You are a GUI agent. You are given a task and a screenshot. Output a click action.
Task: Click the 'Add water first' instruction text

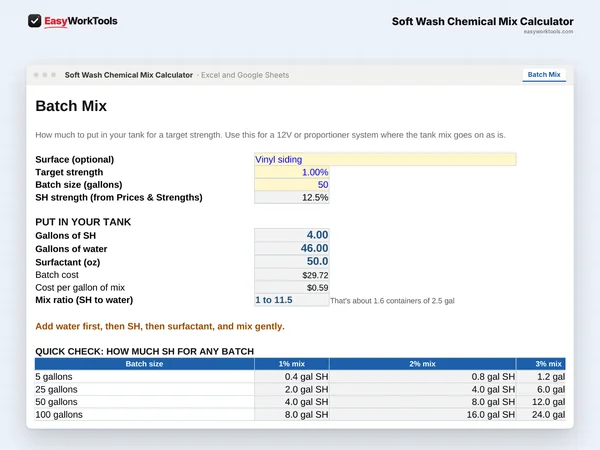click(x=160, y=326)
